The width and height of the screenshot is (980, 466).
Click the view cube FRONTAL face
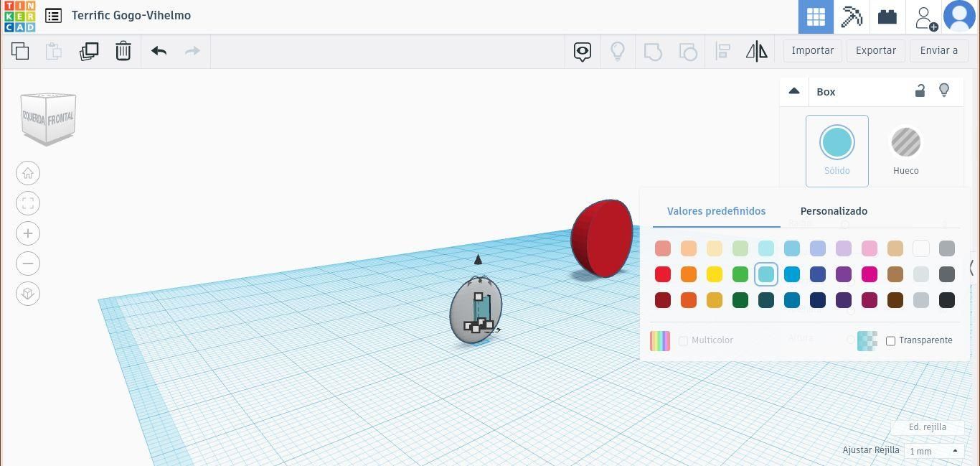(x=61, y=118)
